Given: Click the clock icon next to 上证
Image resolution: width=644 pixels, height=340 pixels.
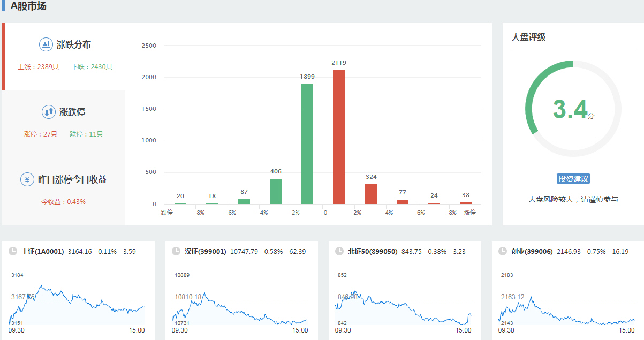Looking at the screenshot, I should click(12, 251).
